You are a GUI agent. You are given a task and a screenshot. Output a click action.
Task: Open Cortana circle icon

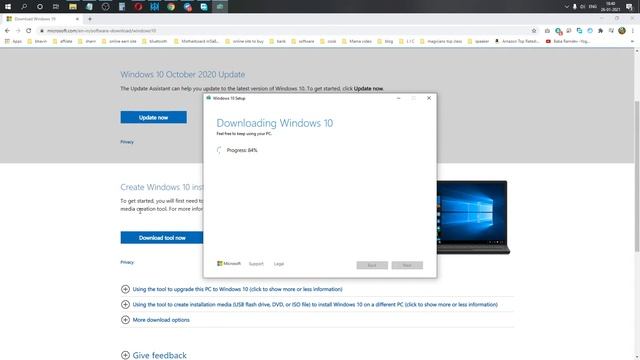point(40,7)
